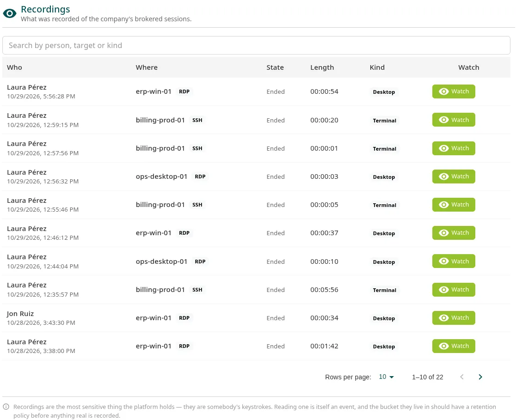Click the State column header
This screenshot has height=420, width=516.
pyautogui.click(x=275, y=67)
